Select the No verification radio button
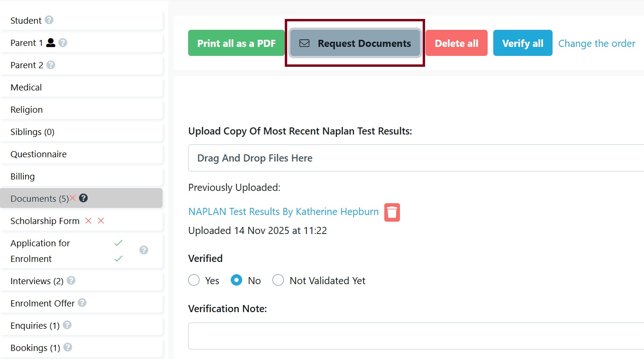The image size is (644, 359). click(x=236, y=280)
